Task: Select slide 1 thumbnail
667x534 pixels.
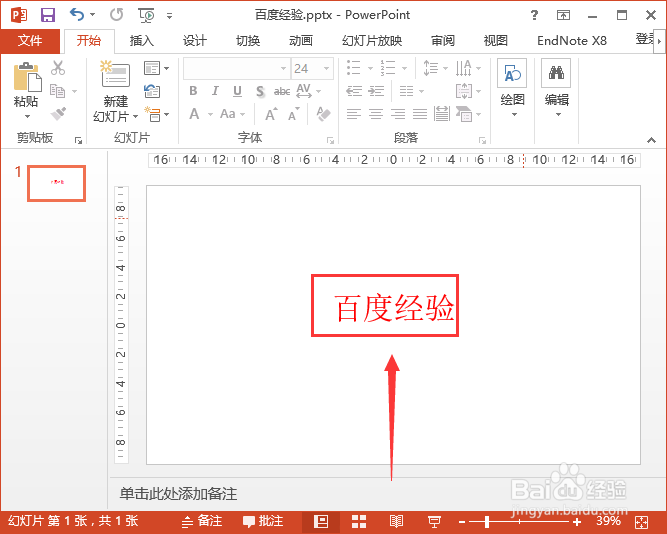Action: coord(56,183)
